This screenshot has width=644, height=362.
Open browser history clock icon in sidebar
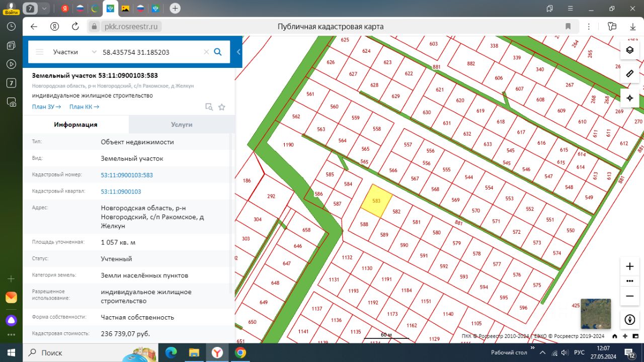[x=12, y=27]
